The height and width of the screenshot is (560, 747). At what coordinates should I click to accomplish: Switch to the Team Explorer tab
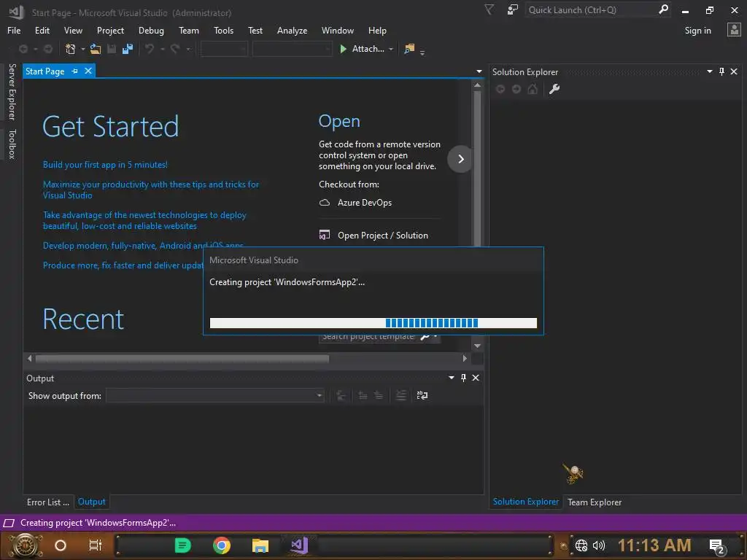coord(595,502)
